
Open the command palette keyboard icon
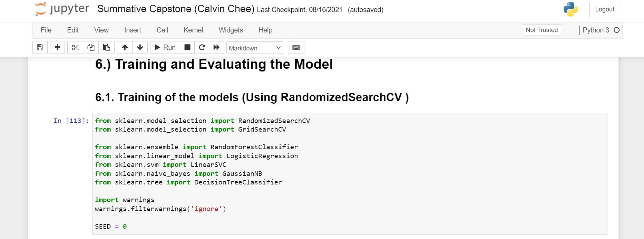tap(296, 47)
